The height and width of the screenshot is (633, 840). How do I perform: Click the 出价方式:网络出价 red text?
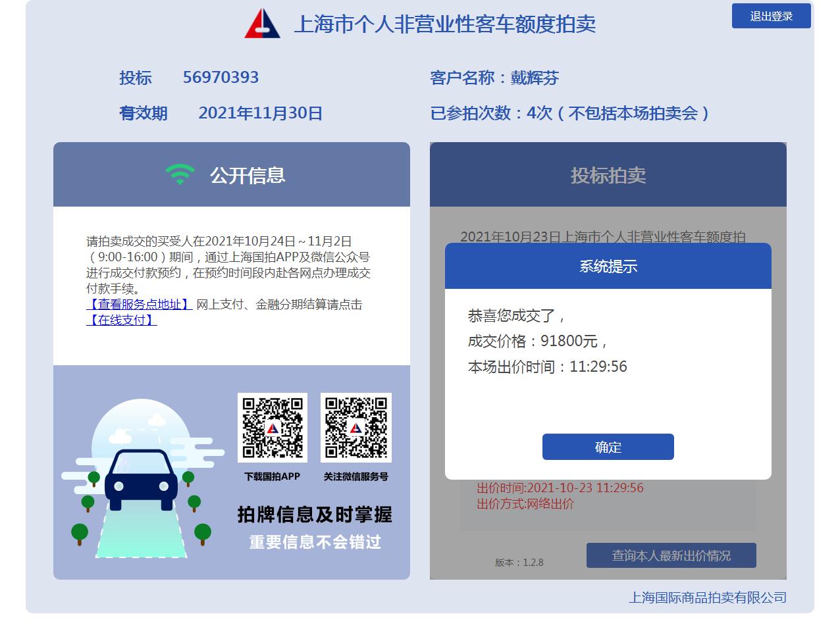pyautogui.click(x=525, y=503)
